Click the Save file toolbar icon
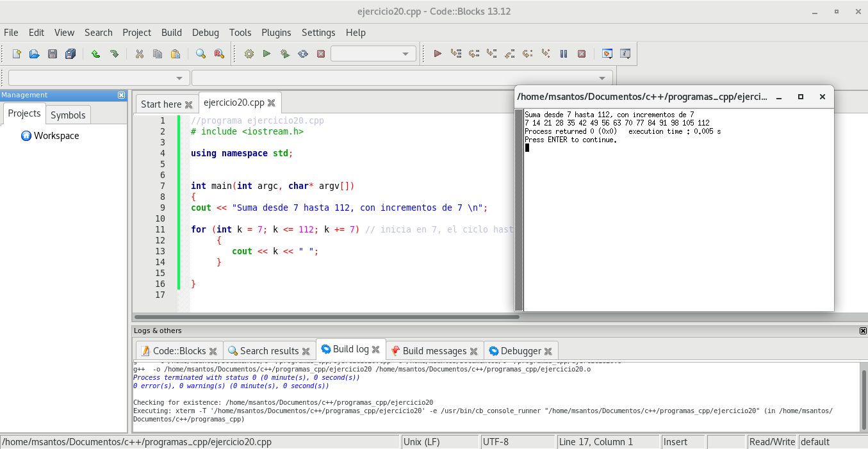The height and width of the screenshot is (449, 868). pyautogui.click(x=53, y=54)
